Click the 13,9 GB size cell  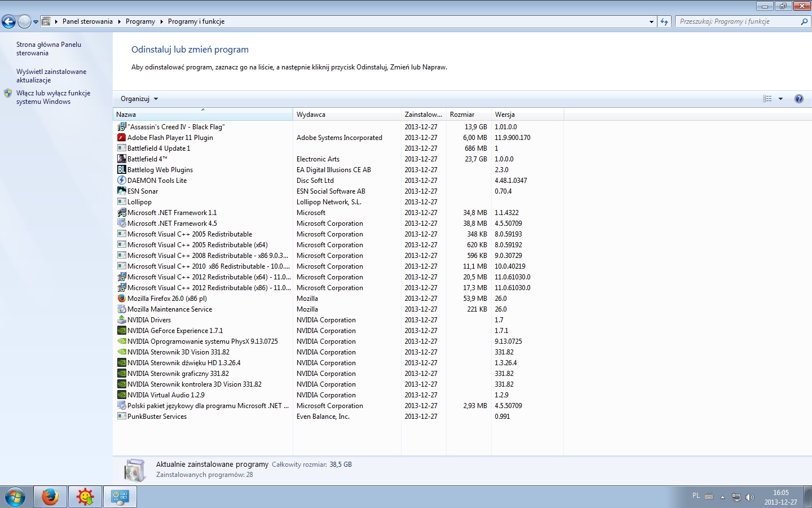pos(475,127)
